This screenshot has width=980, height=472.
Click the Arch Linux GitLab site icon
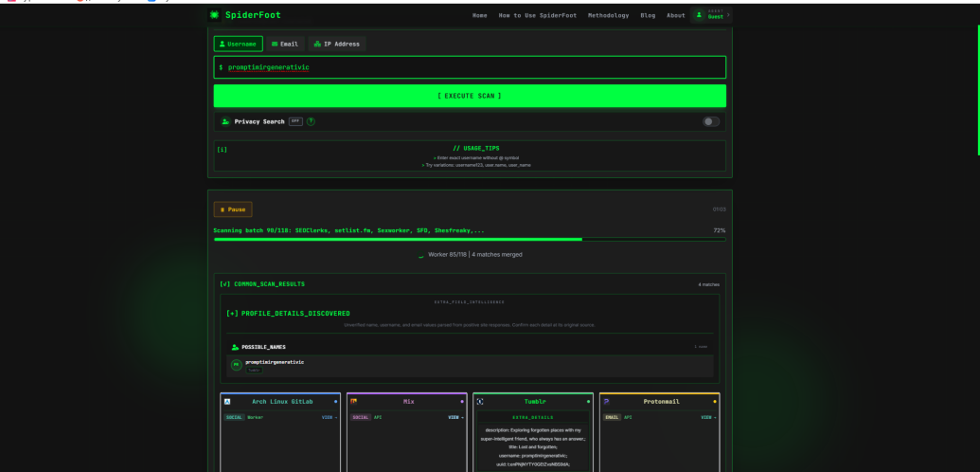point(227,402)
